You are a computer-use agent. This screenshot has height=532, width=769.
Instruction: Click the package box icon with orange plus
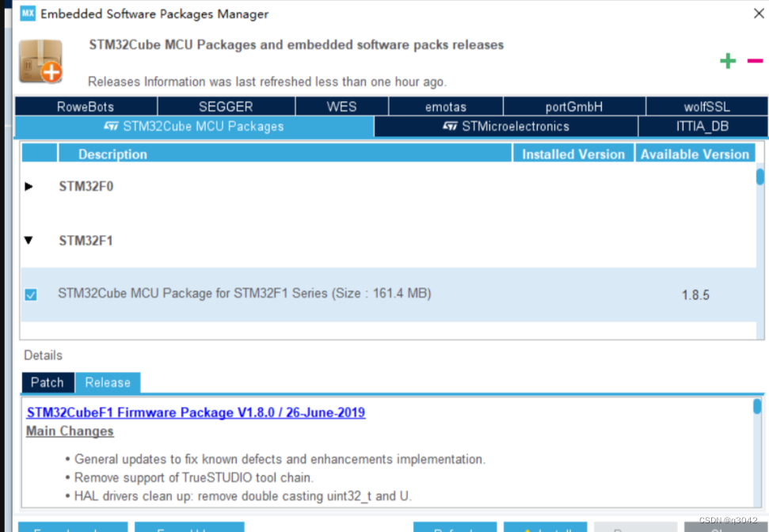(40, 62)
